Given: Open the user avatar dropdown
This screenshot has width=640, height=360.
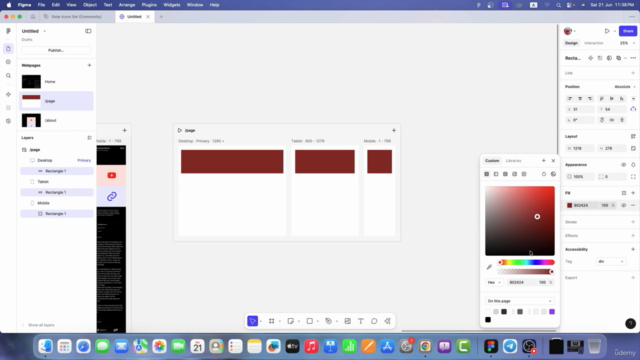Looking at the screenshot, I should click(569, 31).
